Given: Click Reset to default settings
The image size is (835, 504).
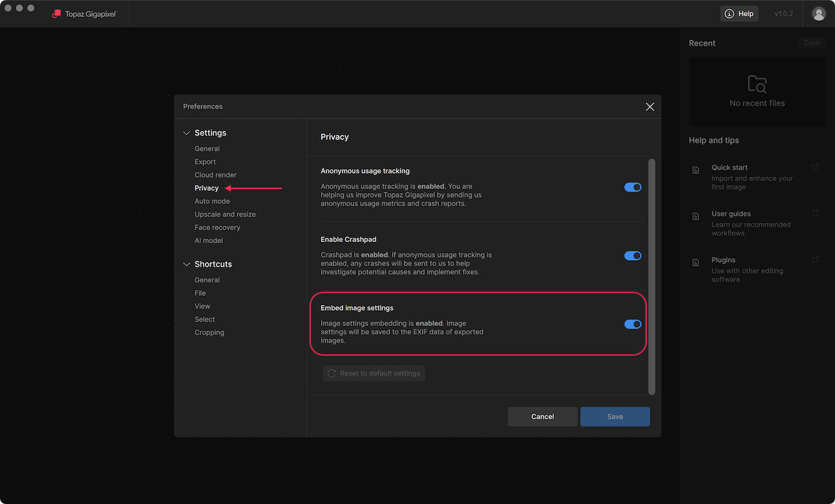Looking at the screenshot, I should [374, 374].
